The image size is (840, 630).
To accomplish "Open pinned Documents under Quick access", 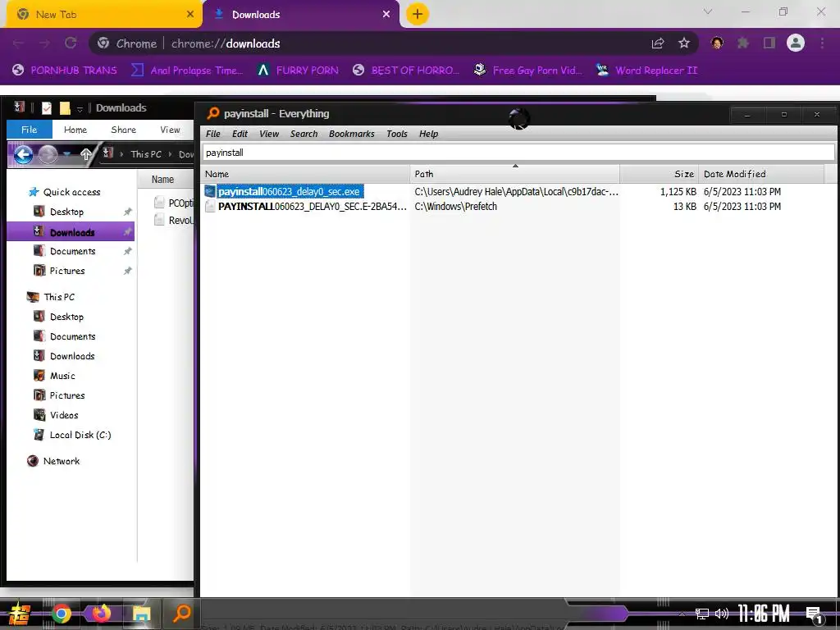I will pyautogui.click(x=73, y=251).
